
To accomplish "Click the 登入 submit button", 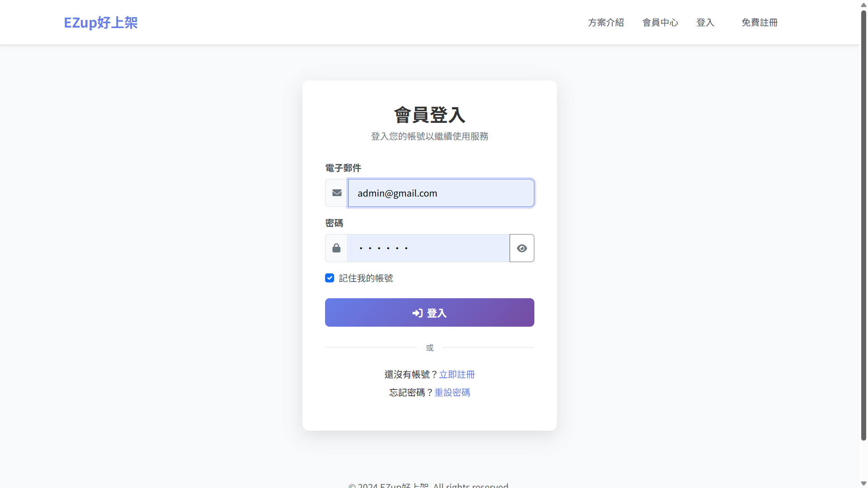I will 429,312.
